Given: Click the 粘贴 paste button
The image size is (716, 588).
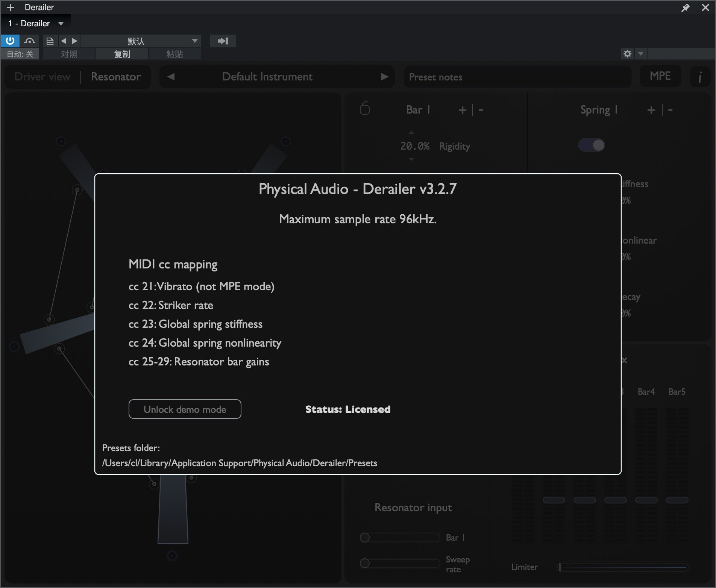Looking at the screenshot, I should click(x=175, y=54).
